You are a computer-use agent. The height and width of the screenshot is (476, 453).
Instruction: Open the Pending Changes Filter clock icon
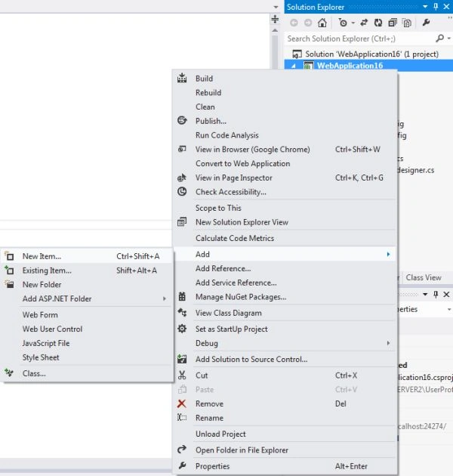click(x=343, y=23)
